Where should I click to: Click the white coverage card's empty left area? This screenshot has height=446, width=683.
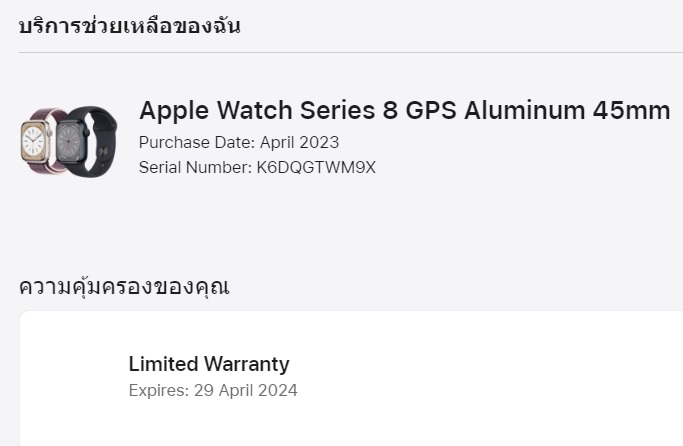[74, 379]
